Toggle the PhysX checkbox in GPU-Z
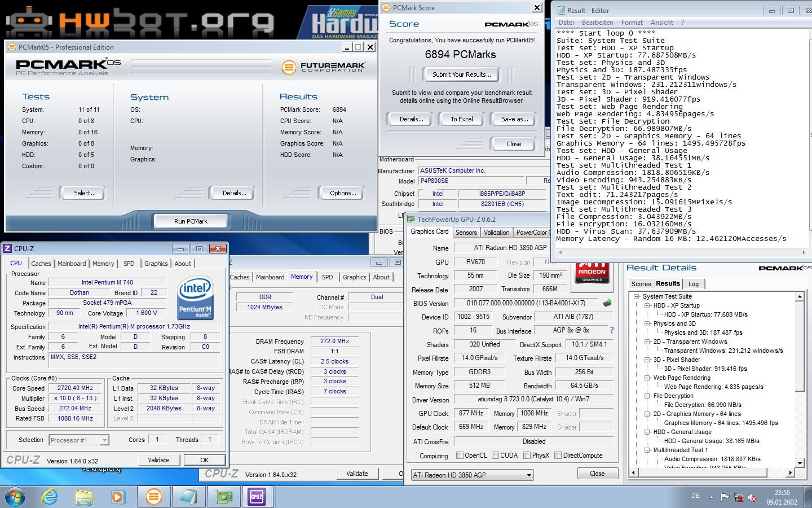 click(527, 456)
